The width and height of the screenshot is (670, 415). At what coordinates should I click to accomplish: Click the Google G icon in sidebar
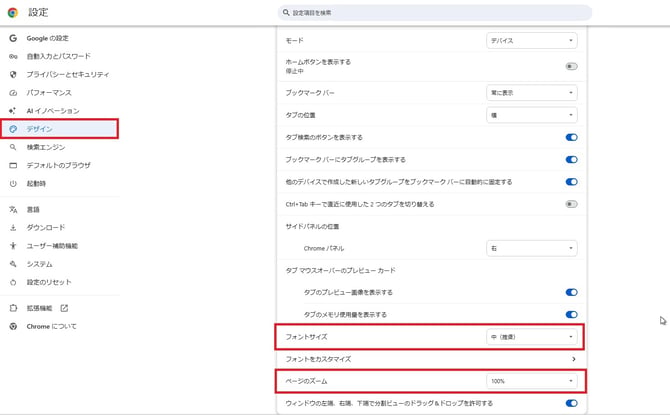pyautogui.click(x=13, y=38)
